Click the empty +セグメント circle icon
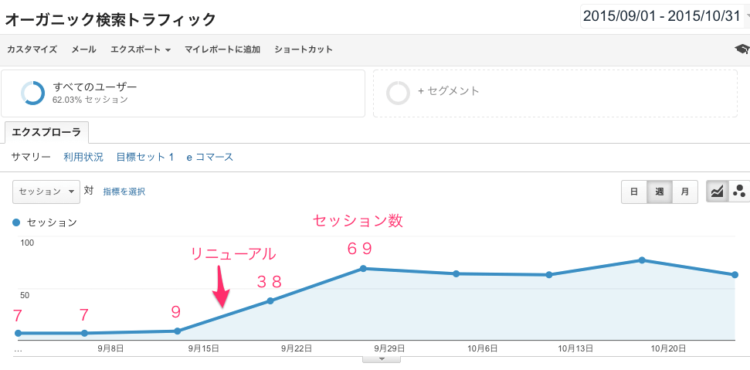Screen dimensions: 750x370 coord(398,93)
